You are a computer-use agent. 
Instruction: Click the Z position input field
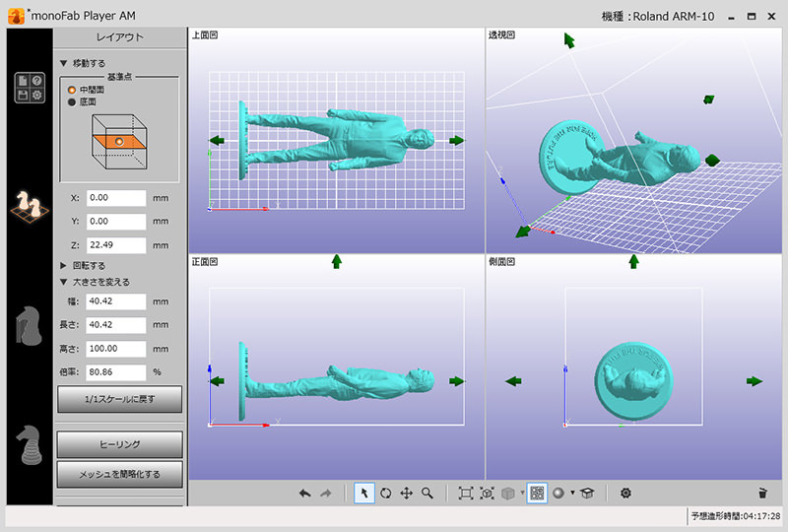(115, 245)
